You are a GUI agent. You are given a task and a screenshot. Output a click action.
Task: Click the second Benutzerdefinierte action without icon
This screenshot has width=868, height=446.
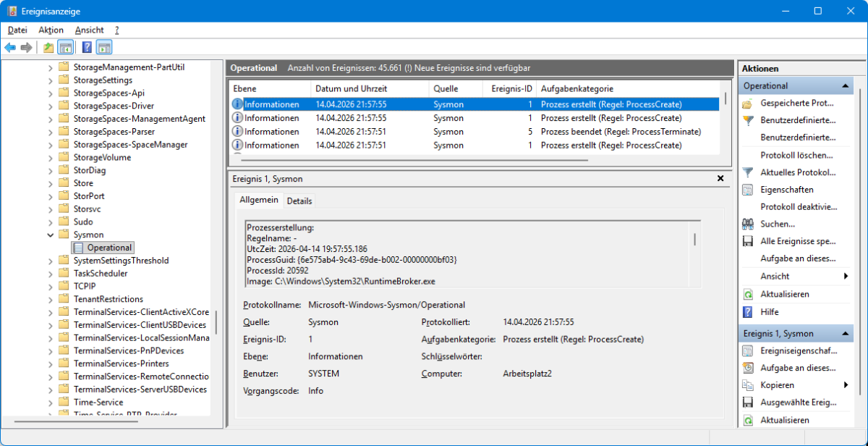pyautogui.click(x=798, y=138)
